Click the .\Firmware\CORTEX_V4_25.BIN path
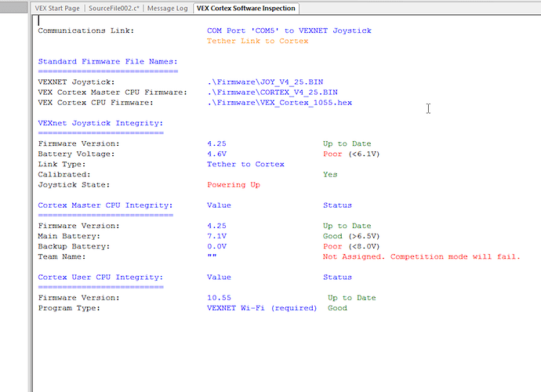This screenshot has width=541, height=392. point(272,93)
